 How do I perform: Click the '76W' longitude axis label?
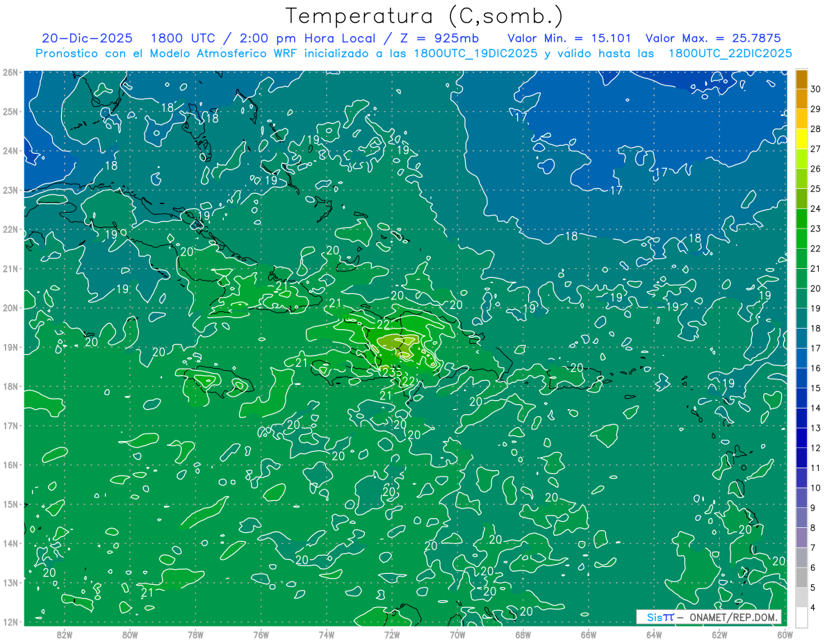click(x=261, y=634)
